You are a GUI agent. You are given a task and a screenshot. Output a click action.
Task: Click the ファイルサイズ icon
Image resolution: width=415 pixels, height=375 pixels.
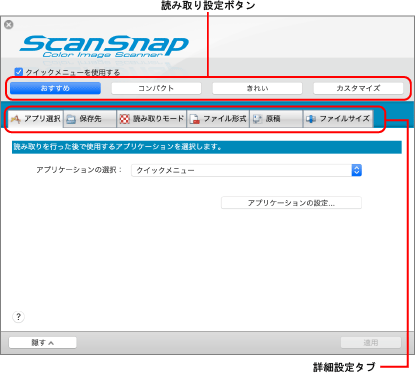point(311,119)
